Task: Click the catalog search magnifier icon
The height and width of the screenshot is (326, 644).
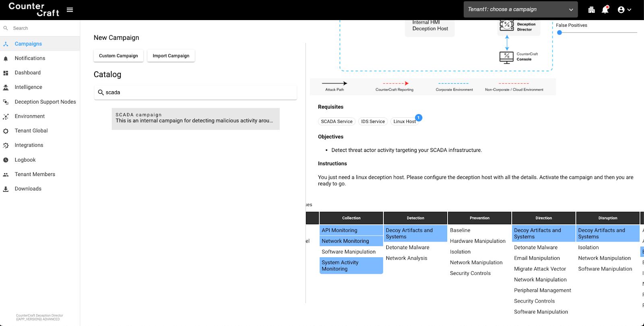Action: 101,92
